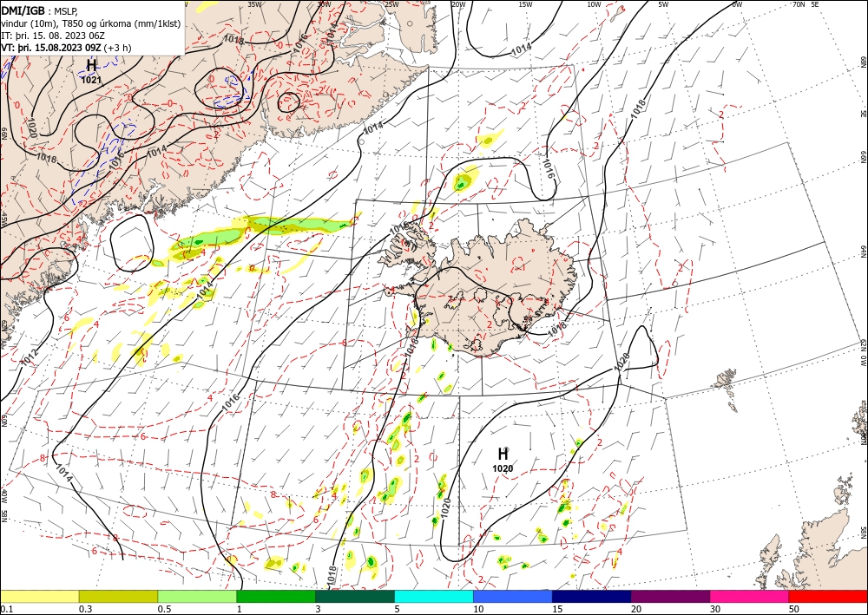This screenshot has width=868, height=615.
Task: Click the 25W longitude label
Action: click(391, 4)
